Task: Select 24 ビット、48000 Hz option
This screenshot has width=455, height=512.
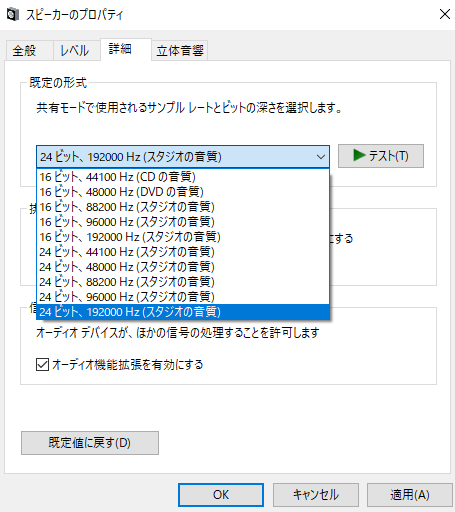Action: (183, 267)
